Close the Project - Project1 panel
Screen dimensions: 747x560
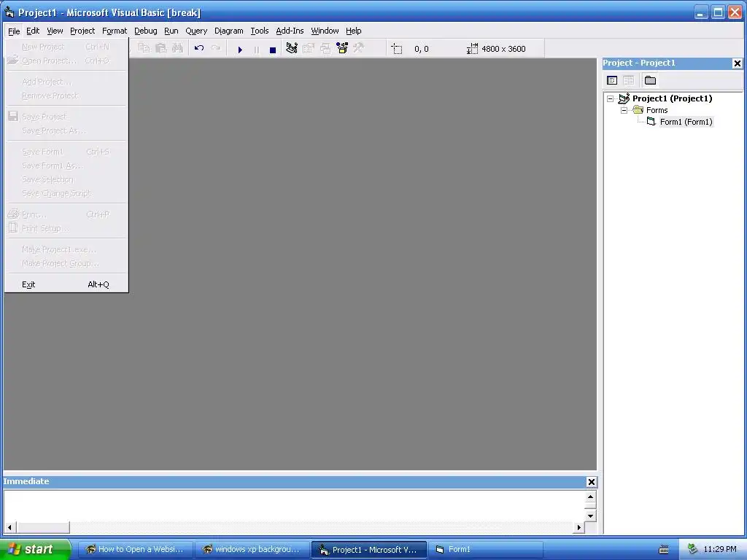point(737,63)
